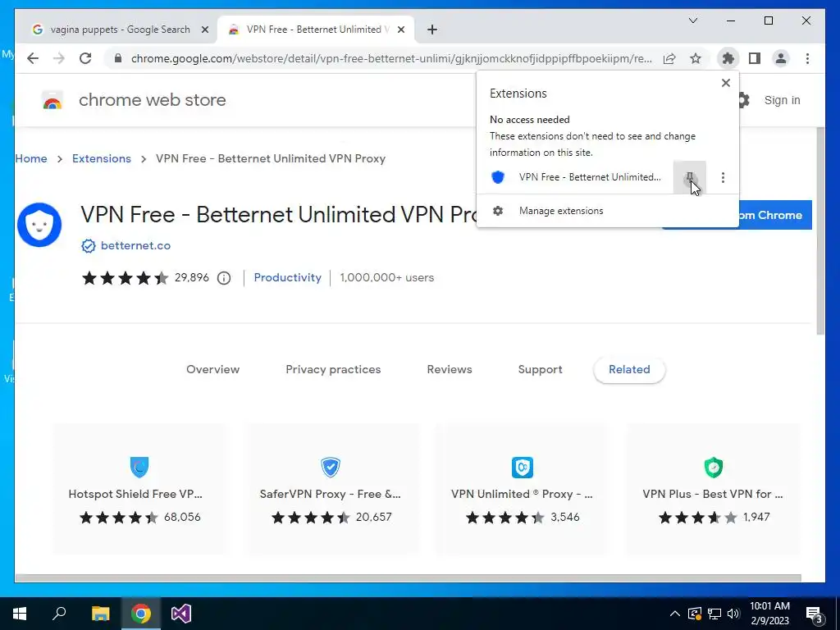Switch to Reviews tab
Image resolution: width=840 pixels, height=630 pixels.
[450, 370]
